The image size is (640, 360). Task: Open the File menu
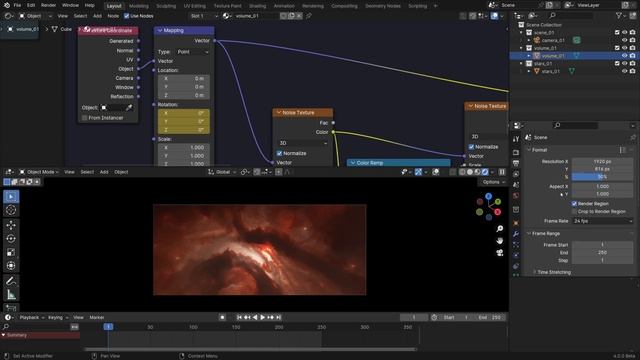click(17, 6)
